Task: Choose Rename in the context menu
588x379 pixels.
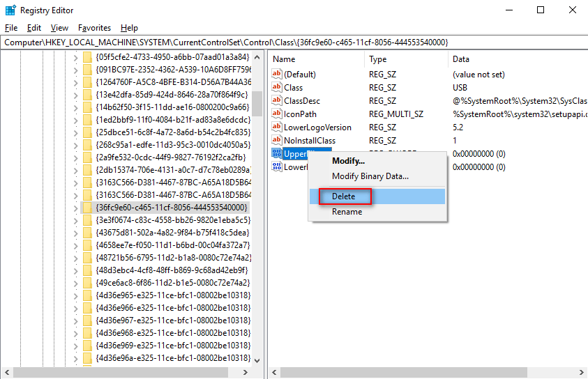Action: [347, 212]
